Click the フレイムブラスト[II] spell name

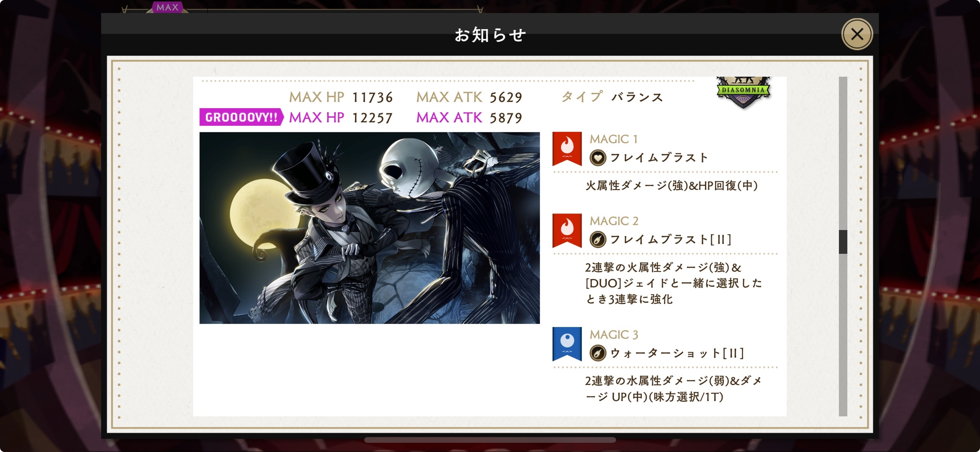[671, 240]
